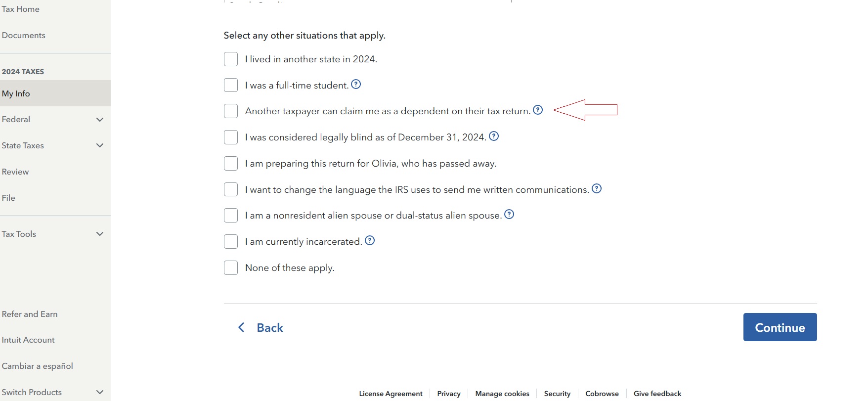Select the legally blind checkbox
This screenshot has width=868, height=401.
click(x=231, y=137)
